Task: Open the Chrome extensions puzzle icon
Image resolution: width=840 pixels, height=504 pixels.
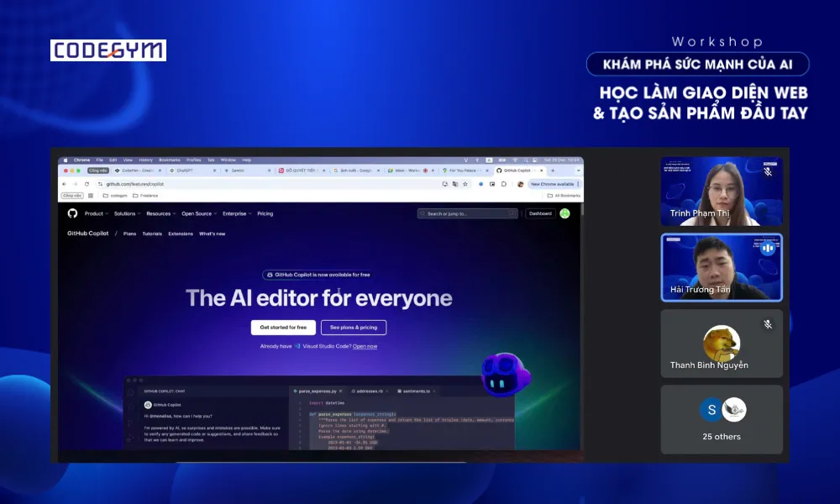Action: click(x=504, y=184)
